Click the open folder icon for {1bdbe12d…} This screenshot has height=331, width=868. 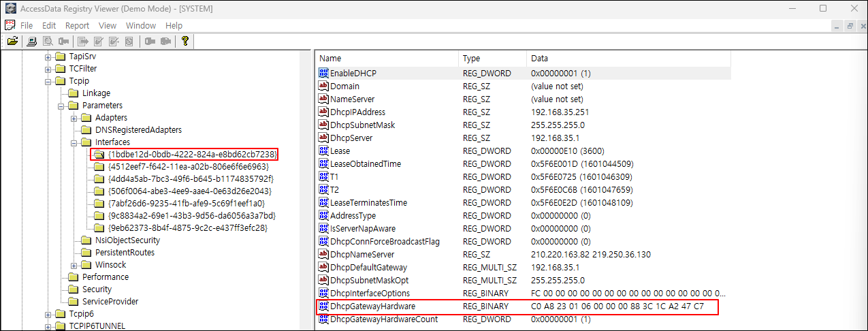(99, 155)
